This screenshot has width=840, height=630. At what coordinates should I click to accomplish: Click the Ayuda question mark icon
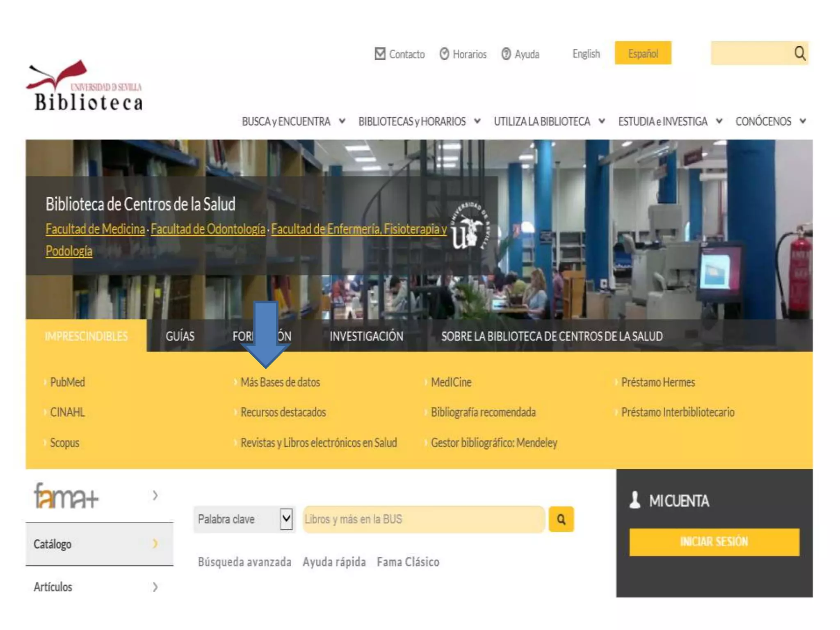pyautogui.click(x=506, y=54)
